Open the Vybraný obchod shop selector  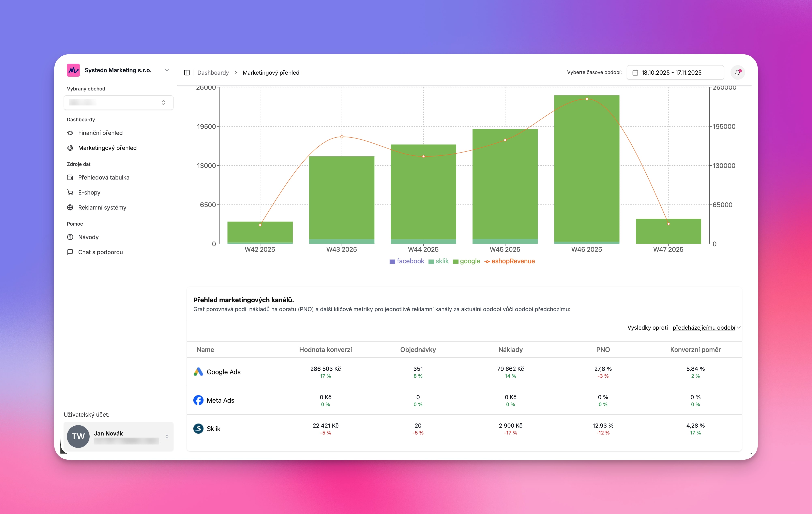118,103
